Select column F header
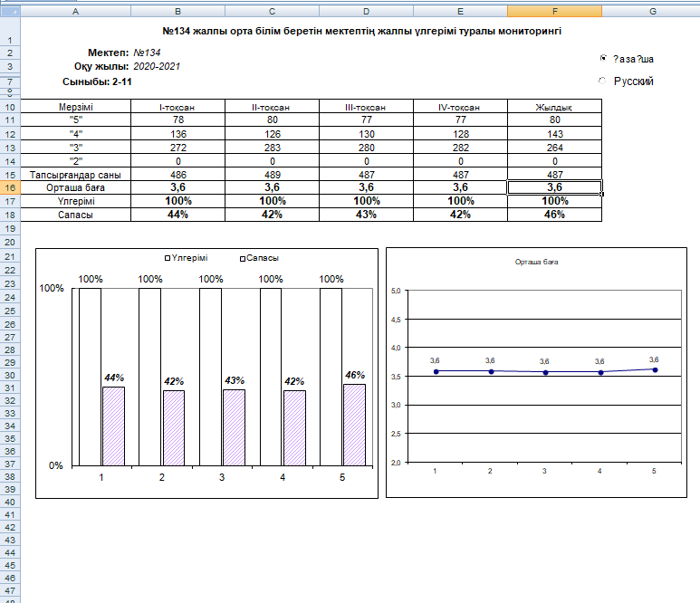This screenshot has width=700, height=603. click(x=553, y=10)
